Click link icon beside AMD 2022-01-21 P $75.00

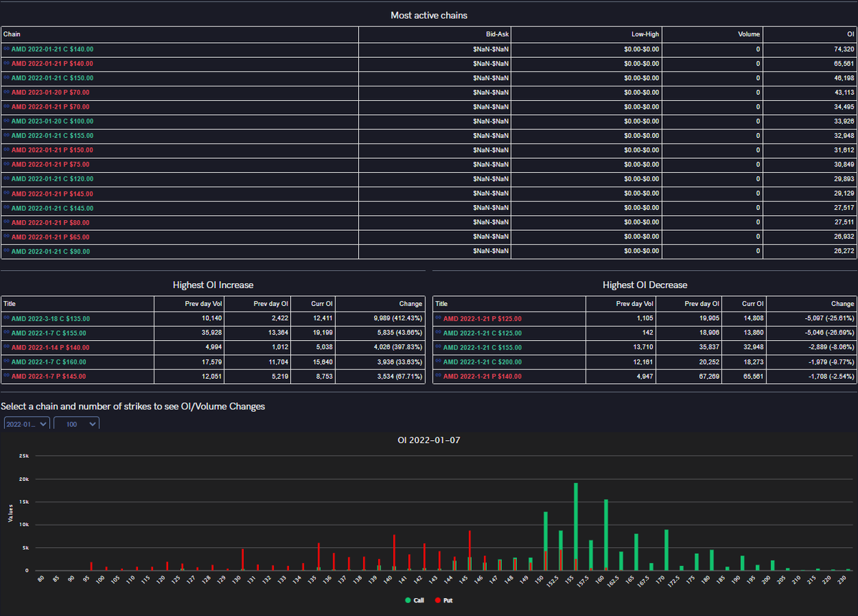click(x=6, y=164)
